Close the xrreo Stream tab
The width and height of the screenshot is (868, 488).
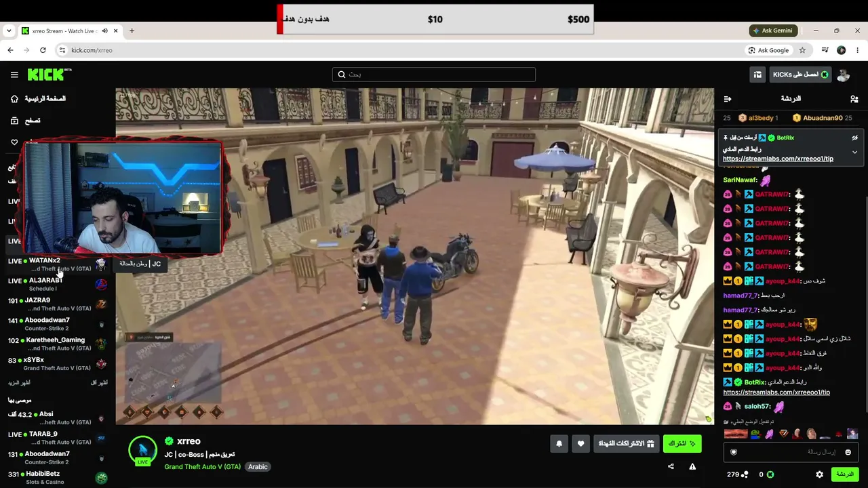116,30
